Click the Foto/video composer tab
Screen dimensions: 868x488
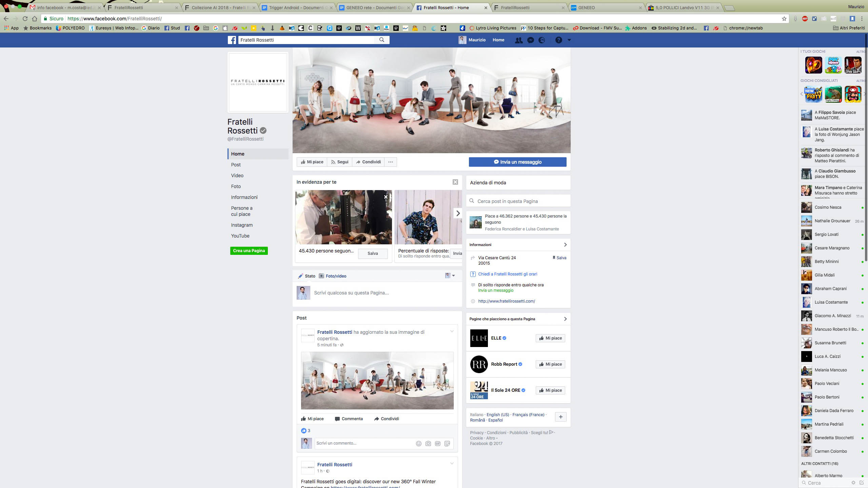point(333,276)
